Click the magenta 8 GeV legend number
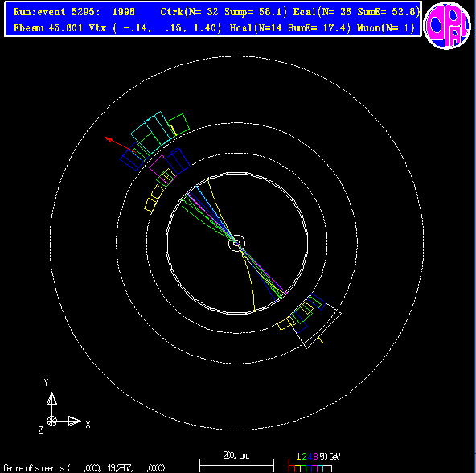 pos(315,457)
